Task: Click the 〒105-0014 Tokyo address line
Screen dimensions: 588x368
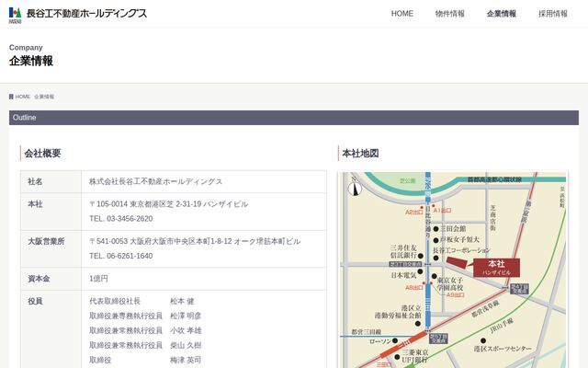Action: [x=168, y=204]
